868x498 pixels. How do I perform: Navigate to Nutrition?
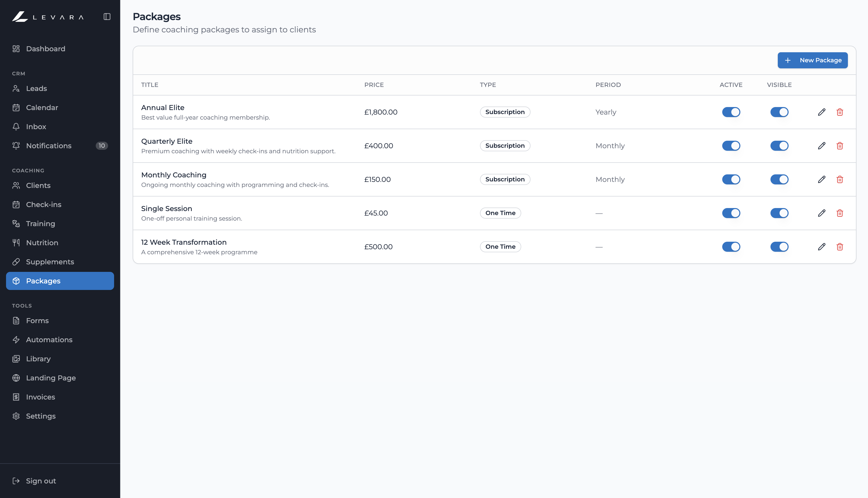coord(60,242)
